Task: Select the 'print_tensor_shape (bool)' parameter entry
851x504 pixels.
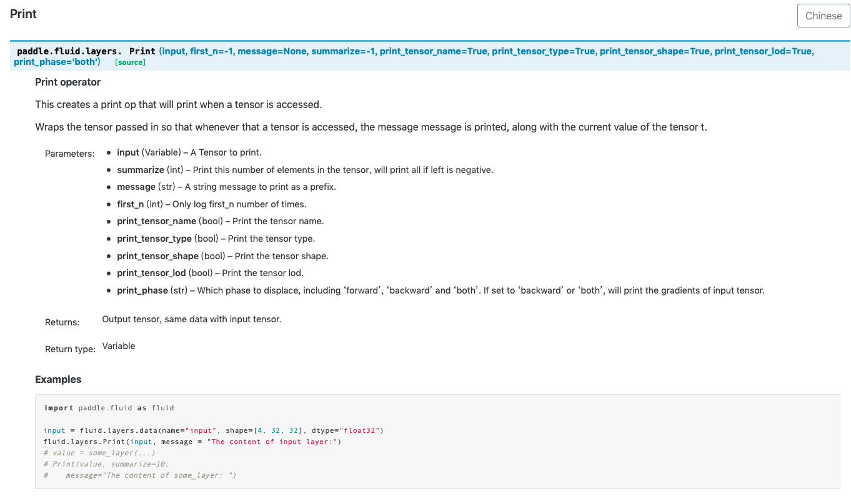Action: (x=222, y=256)
